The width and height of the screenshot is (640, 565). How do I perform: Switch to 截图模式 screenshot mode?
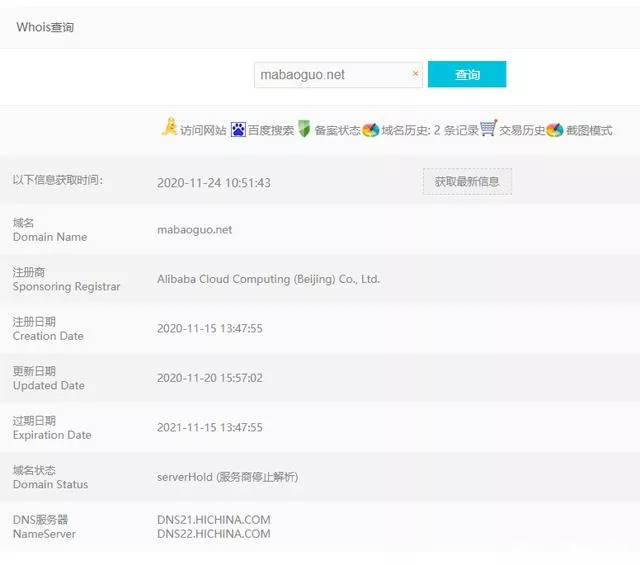click(589, 130)
